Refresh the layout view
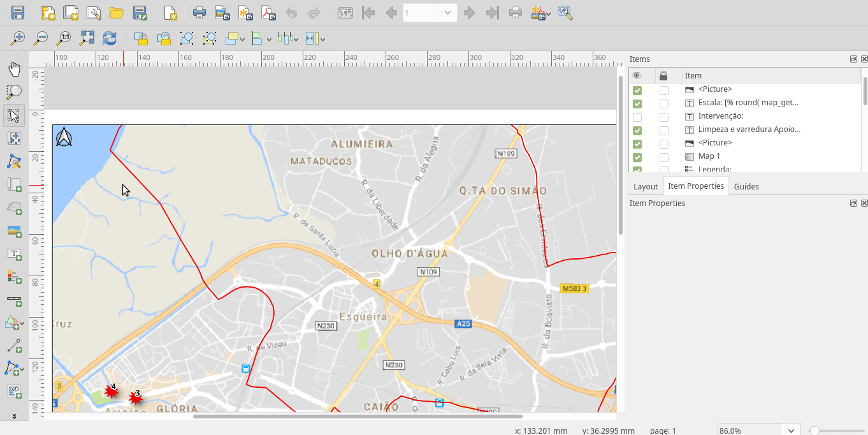 point(110,38)
